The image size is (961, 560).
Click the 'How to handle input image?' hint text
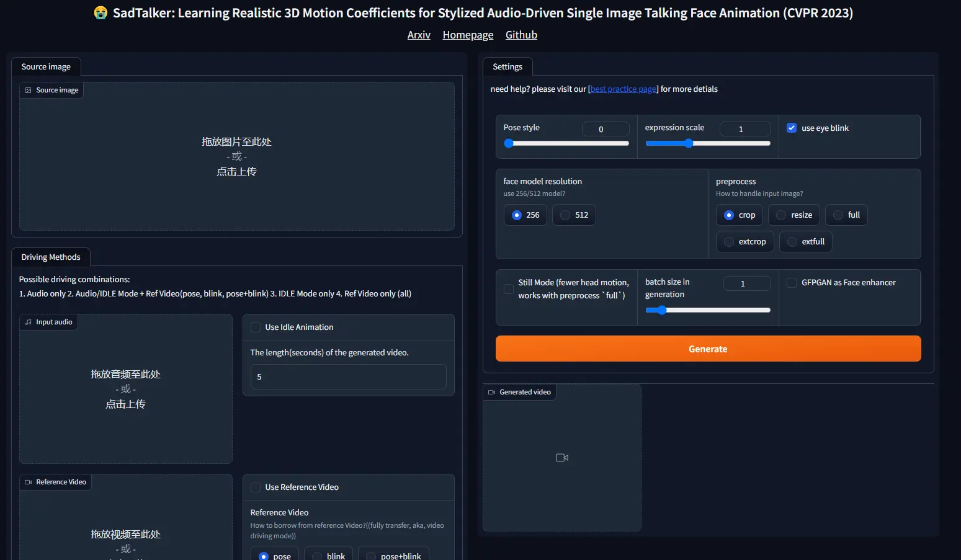[x=759, y=193]
